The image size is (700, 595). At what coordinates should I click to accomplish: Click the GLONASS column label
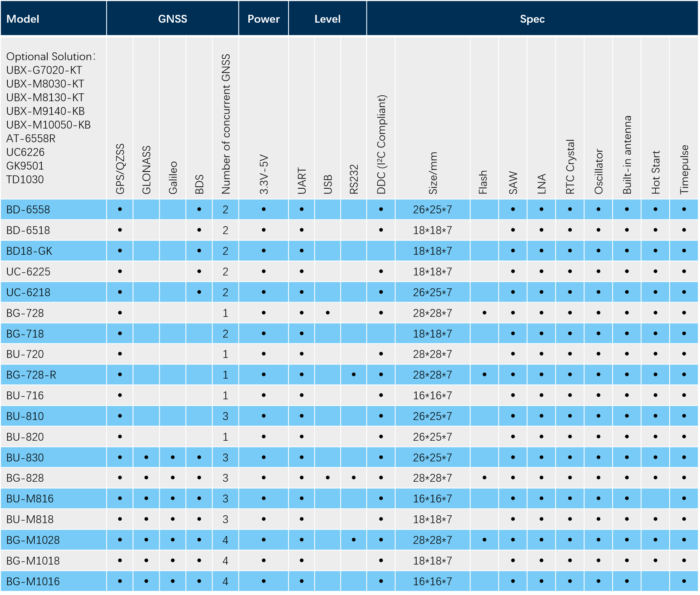coord(146,170)
